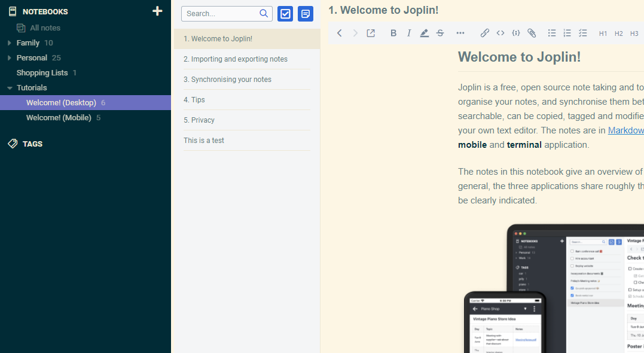Open the new notebook creator with plus icon

tap(157, 11)
